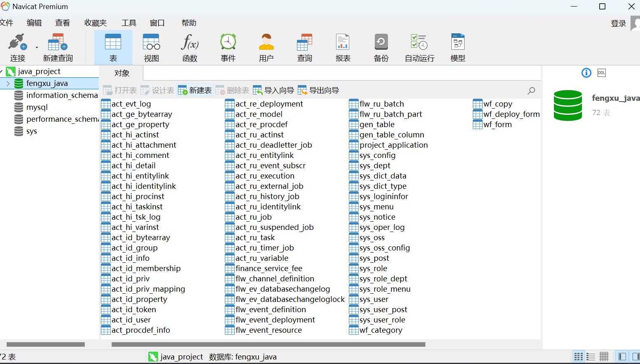Collapse the java_project connection tree
Viewport: 640px width, 364px height.
coord(2,72)
